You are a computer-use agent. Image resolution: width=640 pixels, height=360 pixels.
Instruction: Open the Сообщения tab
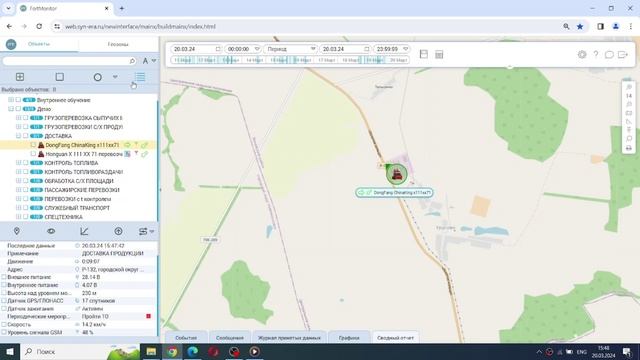pyautogui.click(x=230, y=338)
